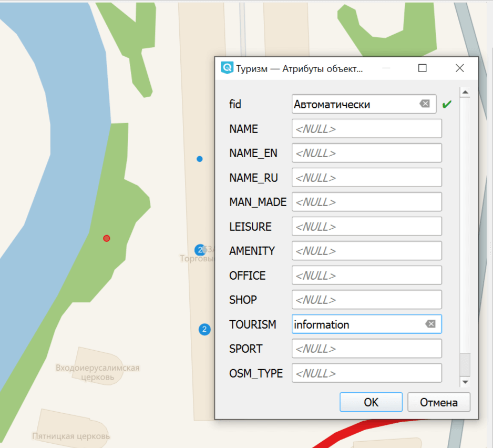The height and width of the screenshot is (448, 493).
Task: Click the AMENITY field
Action: click(366, 251)
